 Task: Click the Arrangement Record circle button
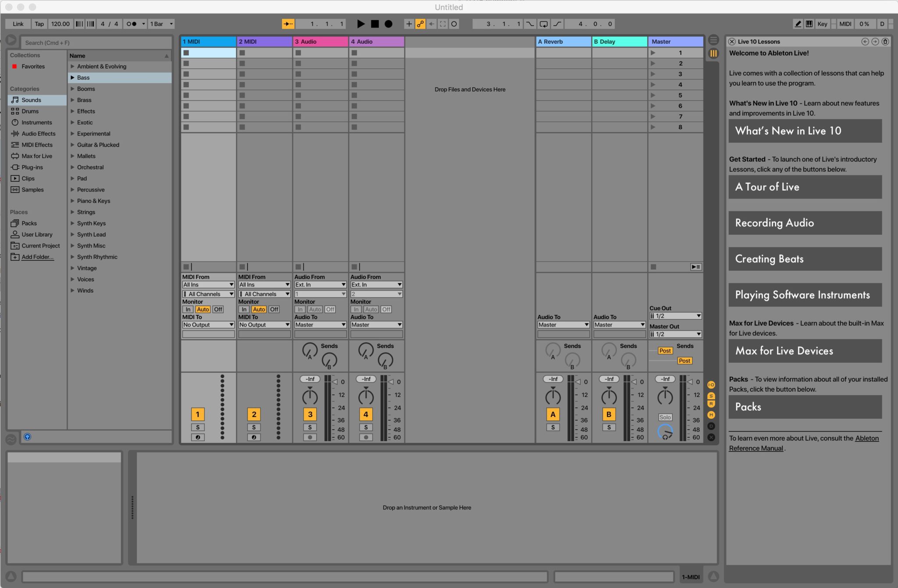click(x=388, y=24)
